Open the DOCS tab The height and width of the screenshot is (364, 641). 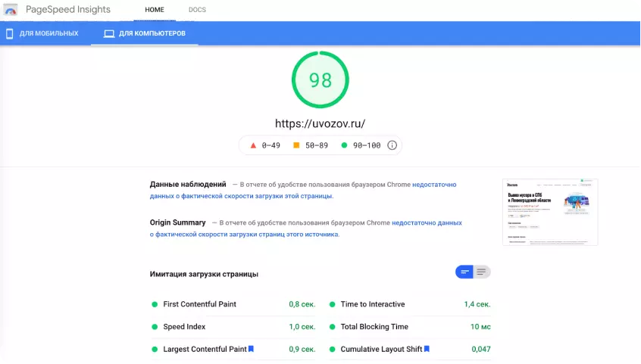click(197, 10)
